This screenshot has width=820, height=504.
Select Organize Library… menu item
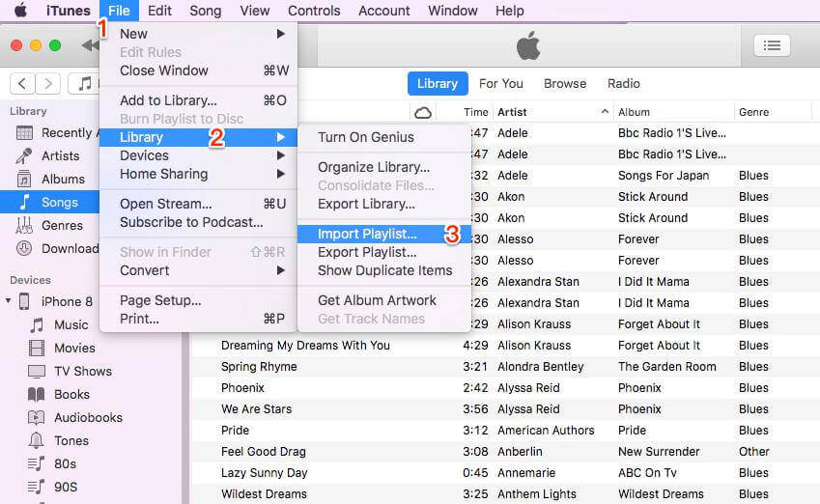383,167
